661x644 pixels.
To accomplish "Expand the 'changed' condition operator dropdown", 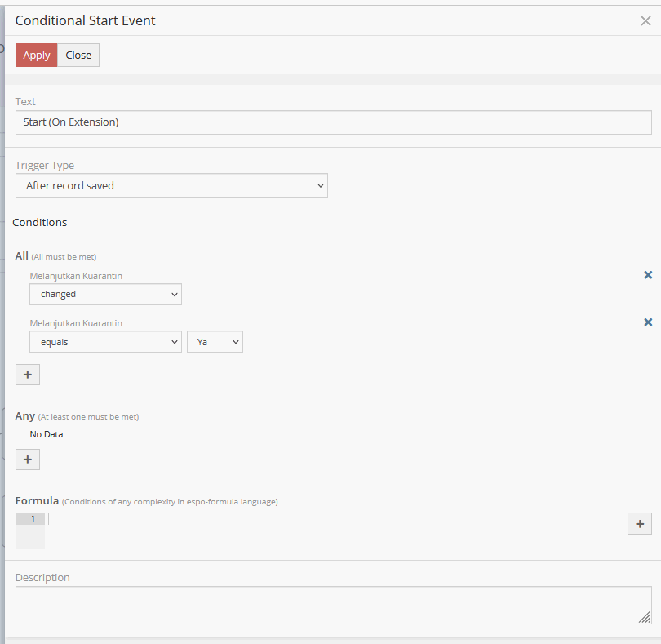I will pyautogui.click(x=105, y=295).
